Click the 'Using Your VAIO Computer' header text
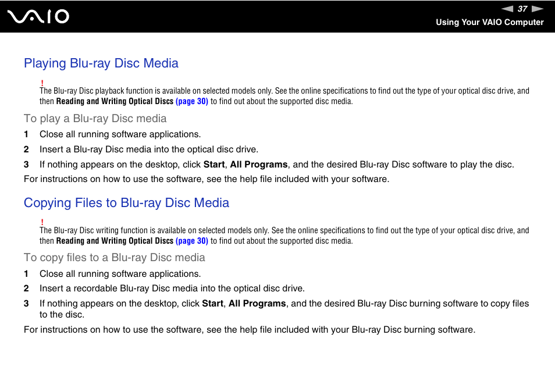 click(x=489, y=22)
